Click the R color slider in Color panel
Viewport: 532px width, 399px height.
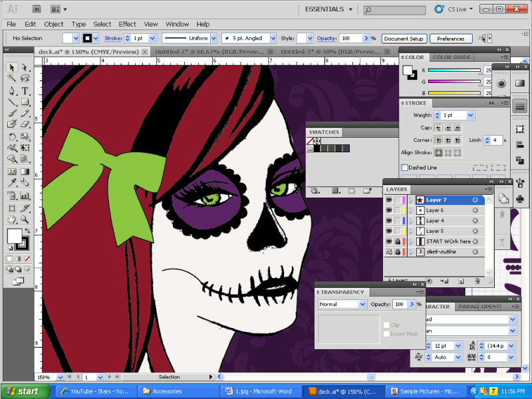[454, 70]
